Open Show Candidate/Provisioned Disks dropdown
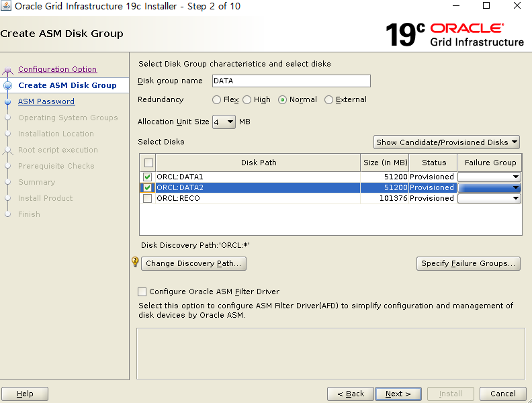532x403 pixels. (446, 142)
